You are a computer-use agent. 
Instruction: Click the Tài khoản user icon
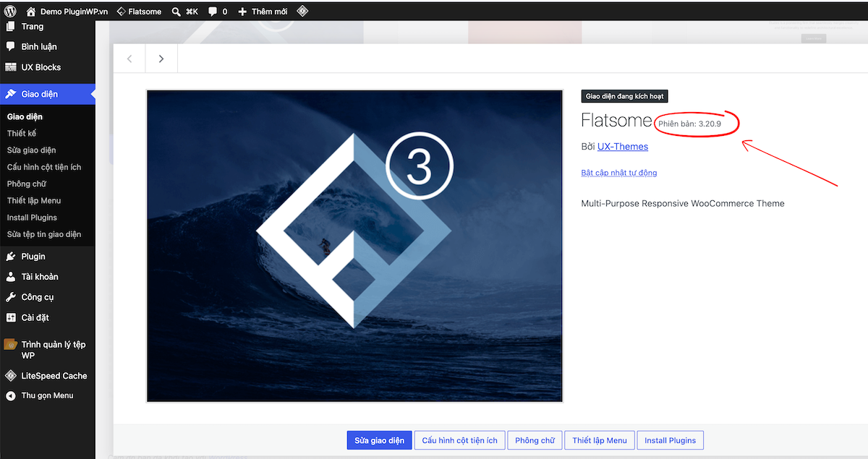pyautogui.click(x=10, y=277)
